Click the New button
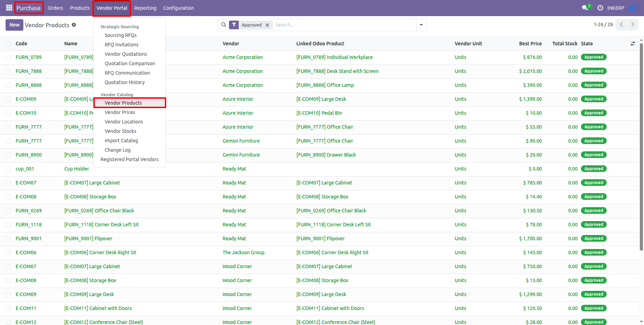This screenshot has height=325, width=644. tap(14, 25)
